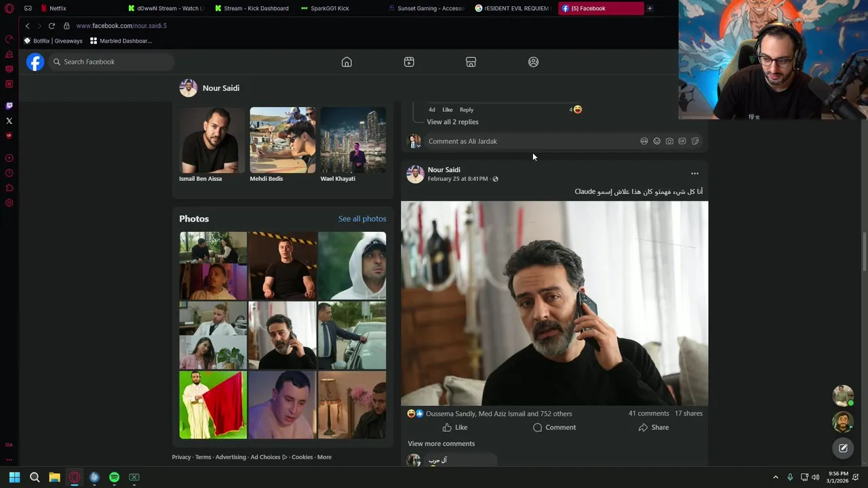
Task: Open File Explorer from the taskbar
Action: [54, 477]
